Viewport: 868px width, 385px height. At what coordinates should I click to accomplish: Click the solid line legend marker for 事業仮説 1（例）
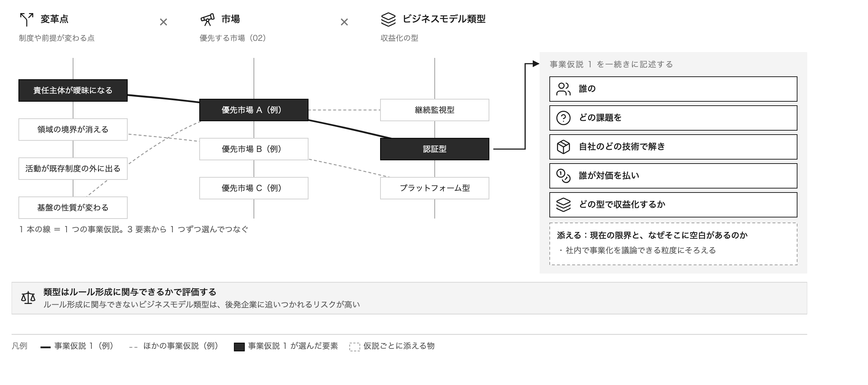[x=46, y=347]
